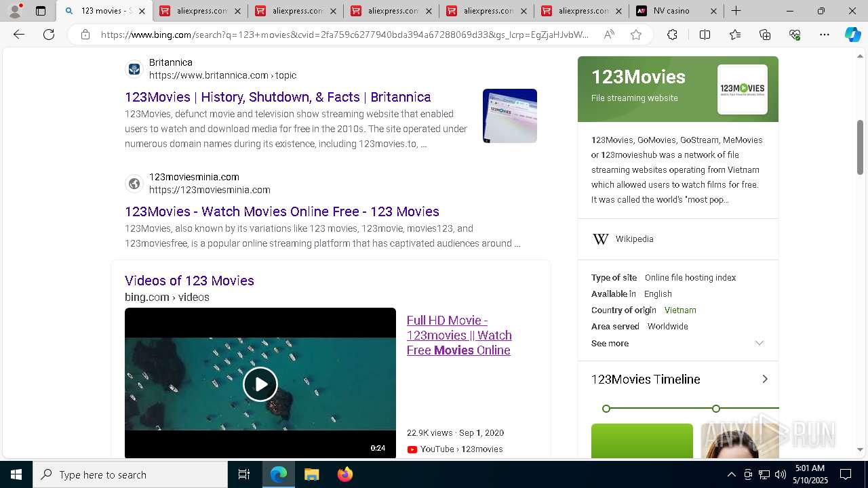Open Browser essentials heart icon
Image resolution: width=868 pixels, height=488 pixels.
pos(795,35)
